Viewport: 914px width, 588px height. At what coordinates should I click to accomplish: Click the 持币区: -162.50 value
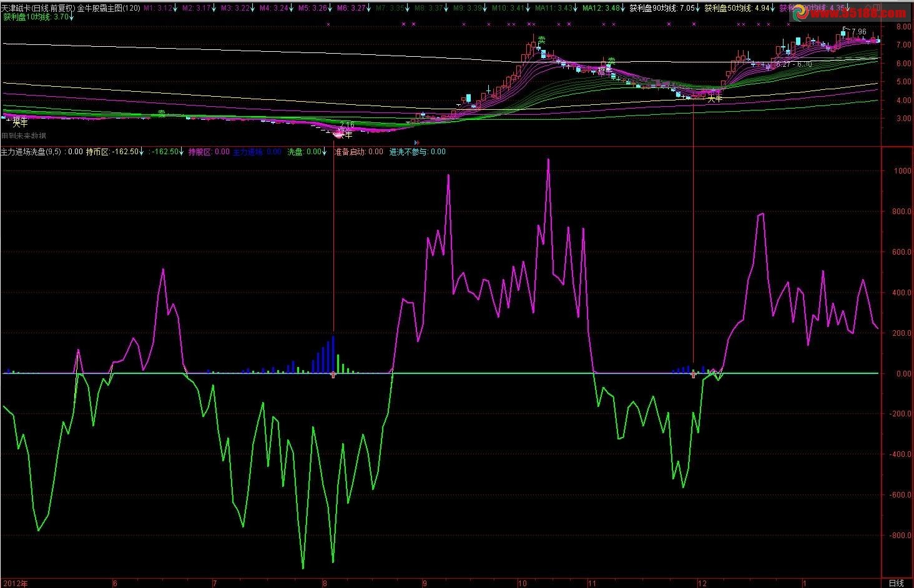[112, 152]
